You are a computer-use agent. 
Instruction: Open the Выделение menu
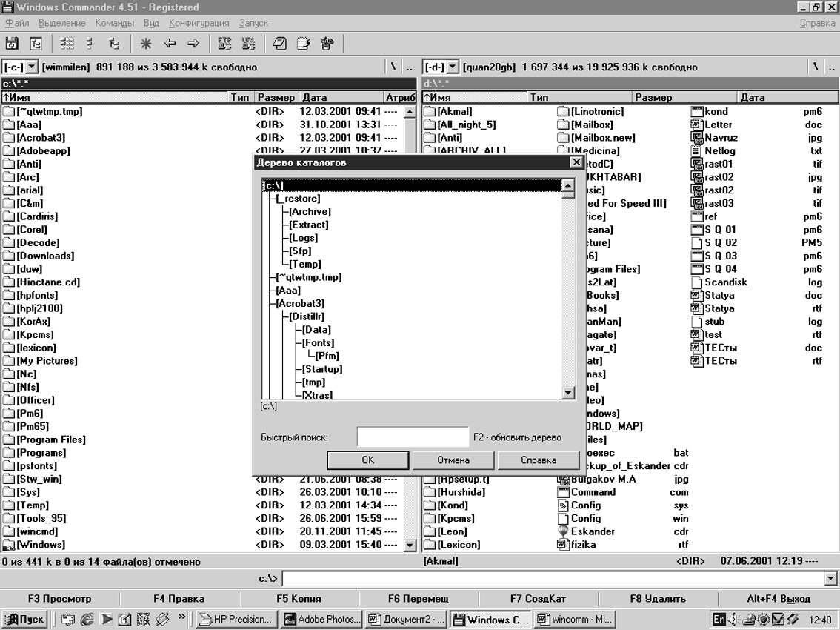pyautogui.click(x=62, y=23)
